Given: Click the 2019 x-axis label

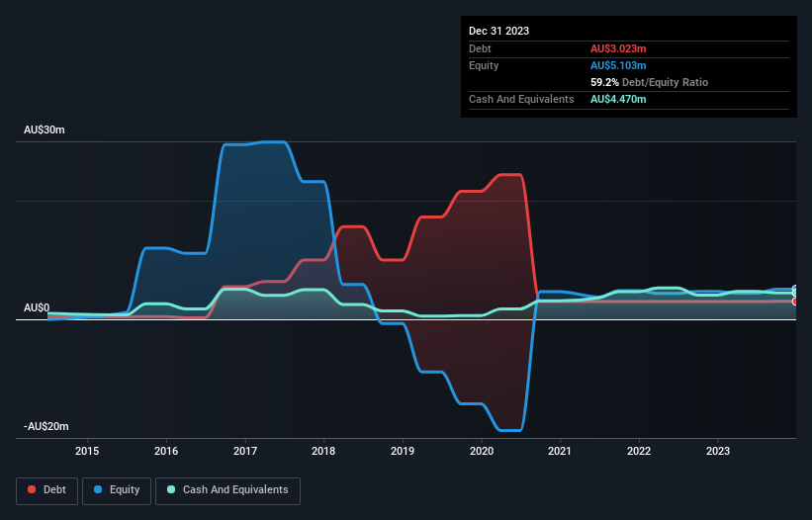Looking at the screenshot, I should click(x=403, y=451).
